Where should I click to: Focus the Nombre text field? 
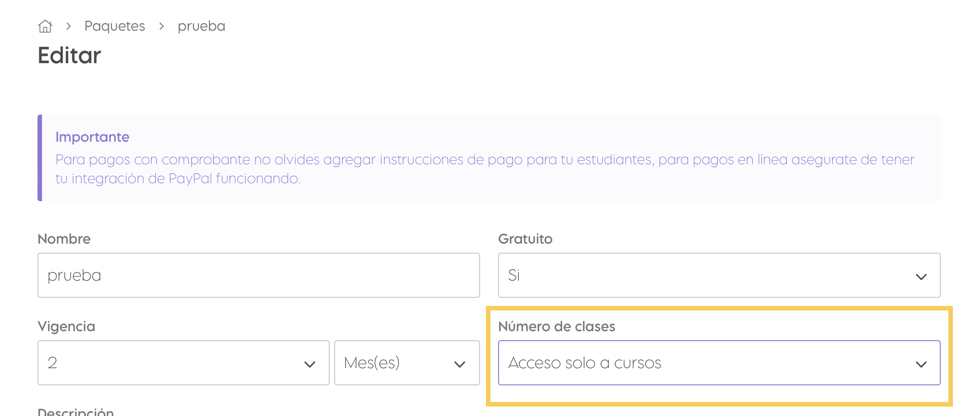pos(258,275)
